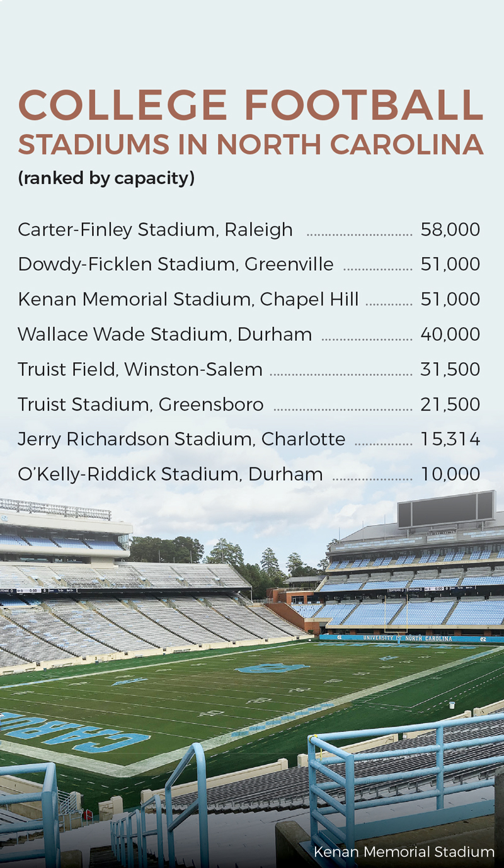The image size is (504, 868).
Task: Click the 40,000 capacity figure
Action: click(x=450, y=334)
